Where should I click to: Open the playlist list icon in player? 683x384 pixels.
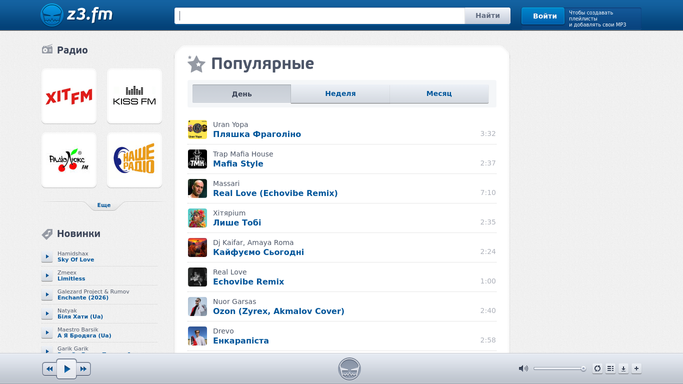(610, 368)
